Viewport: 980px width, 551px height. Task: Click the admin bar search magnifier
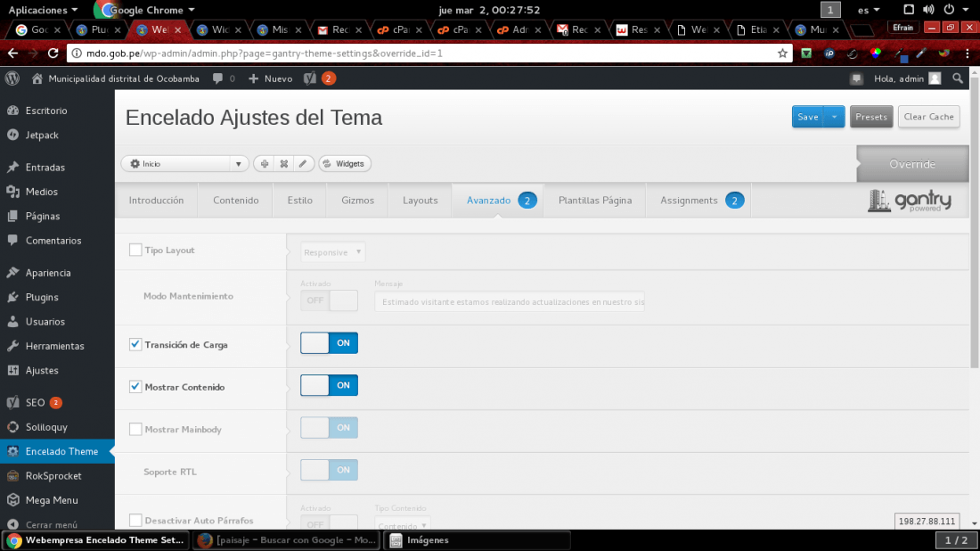coord(958,78)
